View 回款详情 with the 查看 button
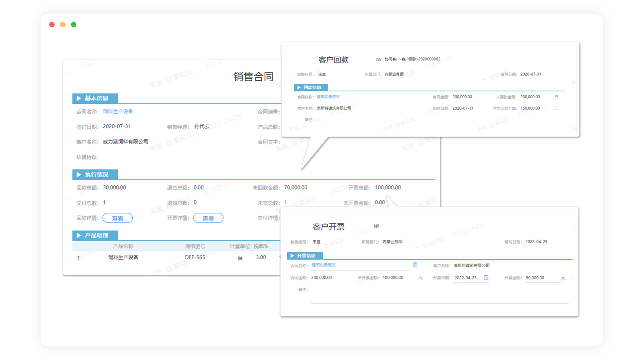 point(118,218)
